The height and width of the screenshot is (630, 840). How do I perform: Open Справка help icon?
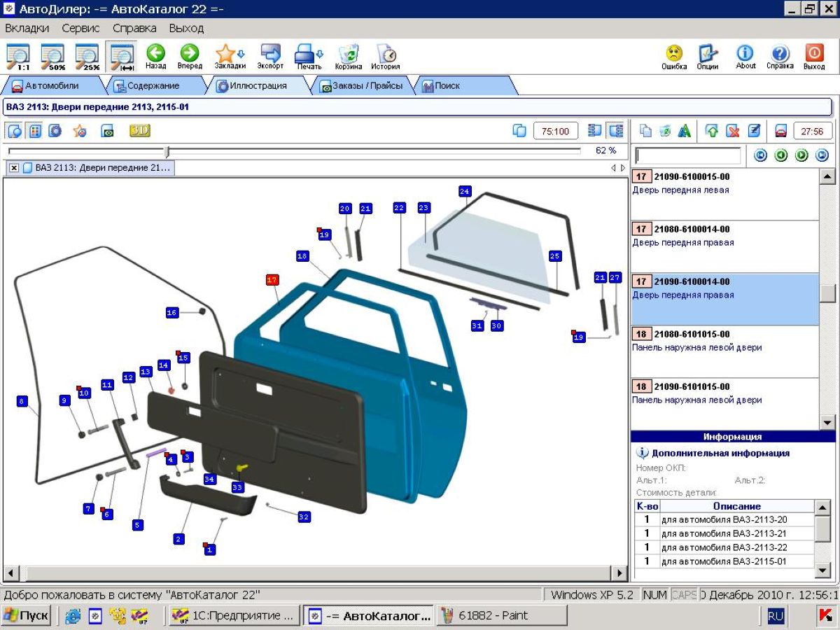[780, 57]
